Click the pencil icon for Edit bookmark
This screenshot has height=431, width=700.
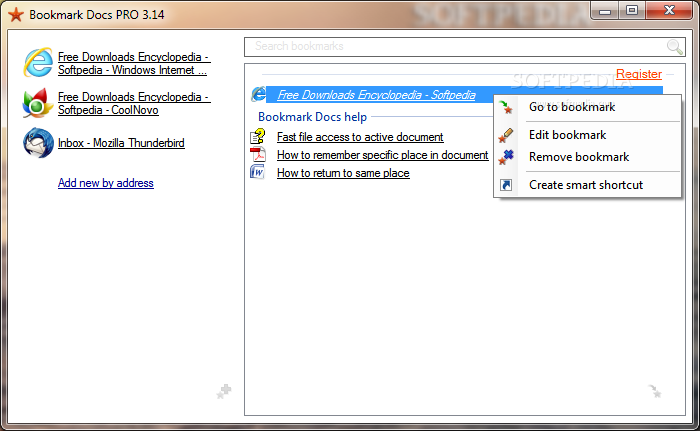(x=506, y=135)
